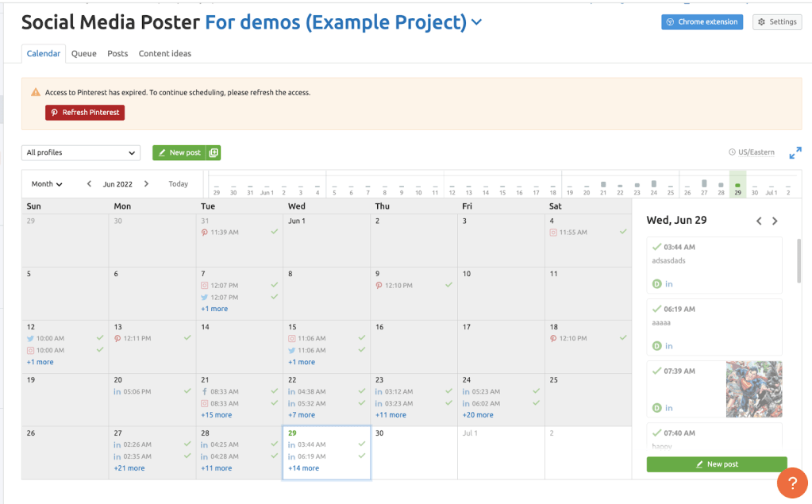
Task: Click the day panel vertical scrollbar
Action: click(x=799, y=262)
